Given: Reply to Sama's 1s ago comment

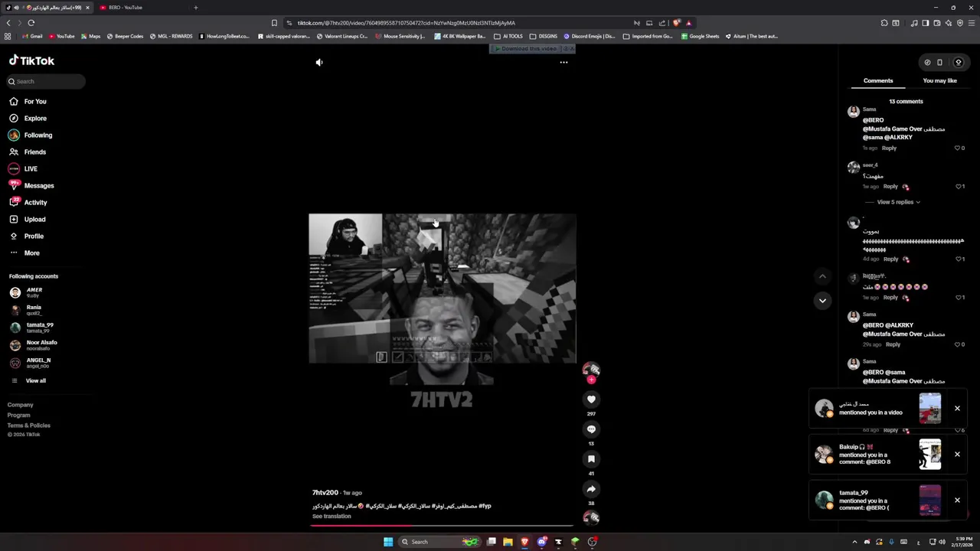Looking at the screenshot, I should click(889, 148).
